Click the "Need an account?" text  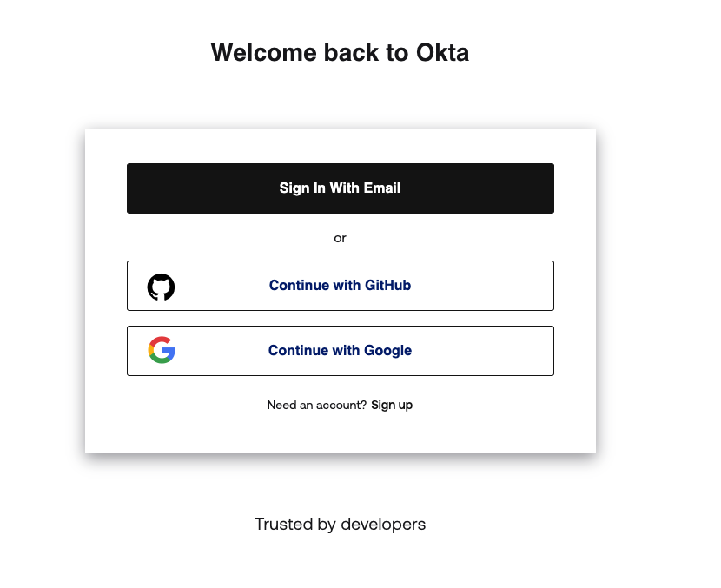pos(317,405)
